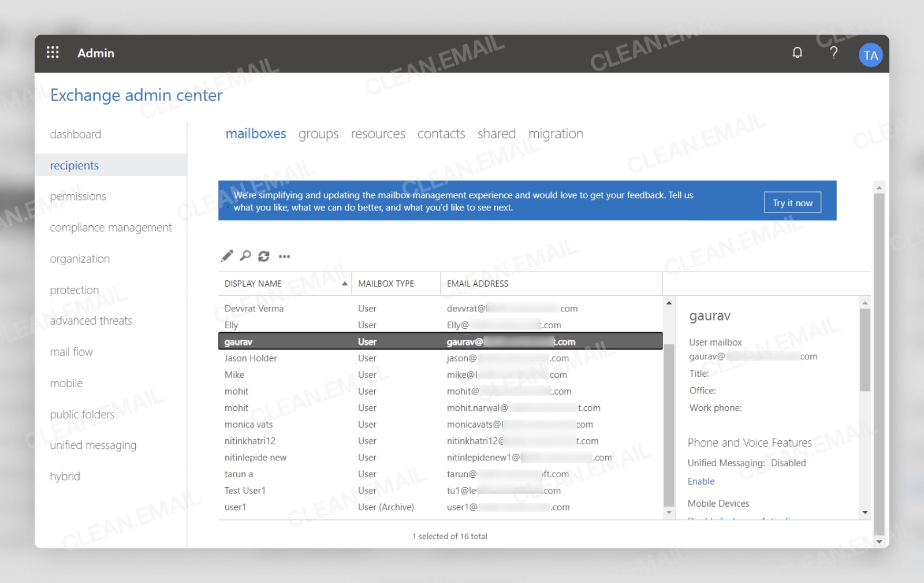
Task: Open compliance management section
Action: (x=111, y=228)
